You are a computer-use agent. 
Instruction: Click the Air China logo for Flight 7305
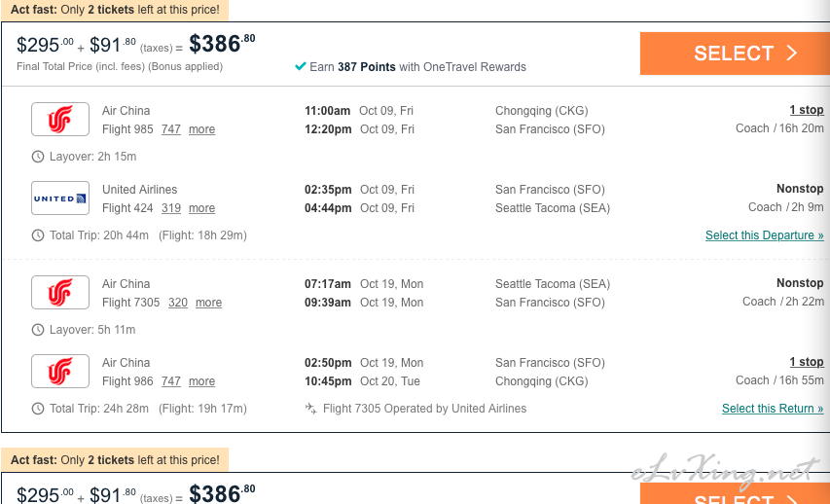tap(60, 293)
